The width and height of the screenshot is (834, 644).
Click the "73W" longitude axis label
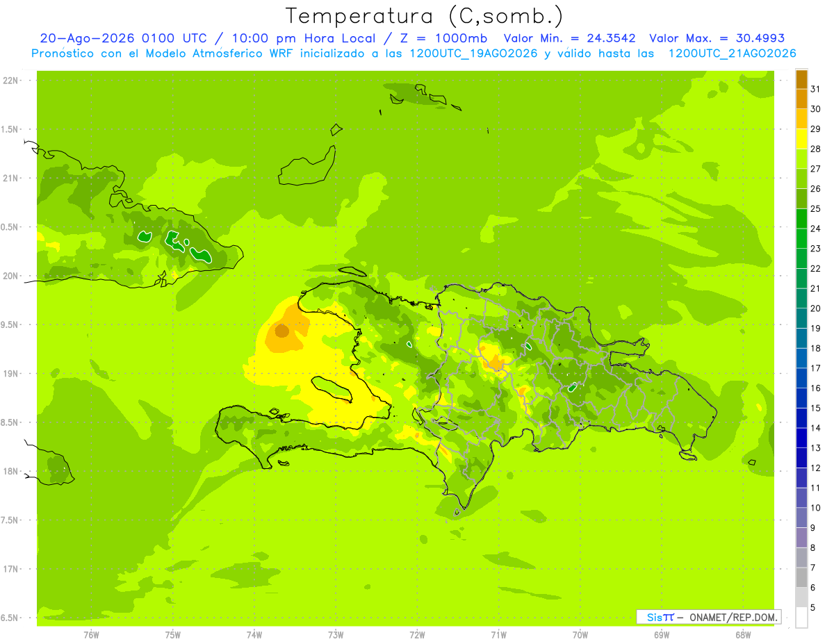click(x=336, y=634)
